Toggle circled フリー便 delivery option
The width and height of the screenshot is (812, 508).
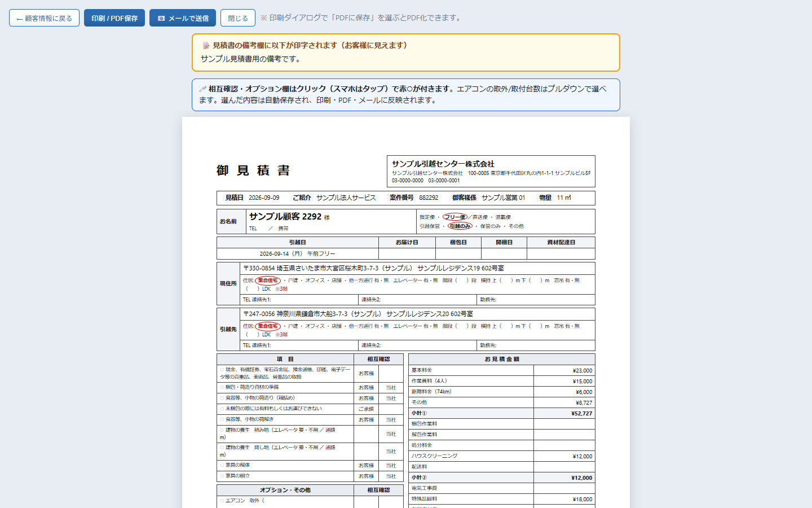pos(455,217)
